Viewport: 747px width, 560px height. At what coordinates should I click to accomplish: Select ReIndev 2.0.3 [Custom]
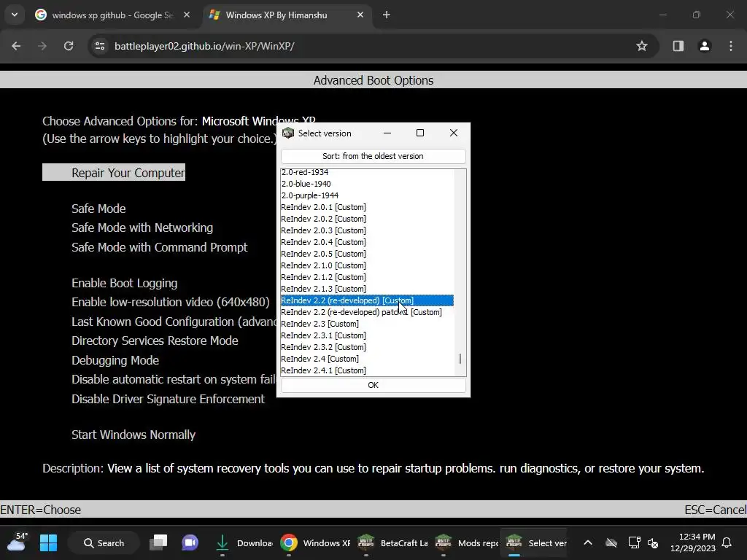click(x=367, y=230)
